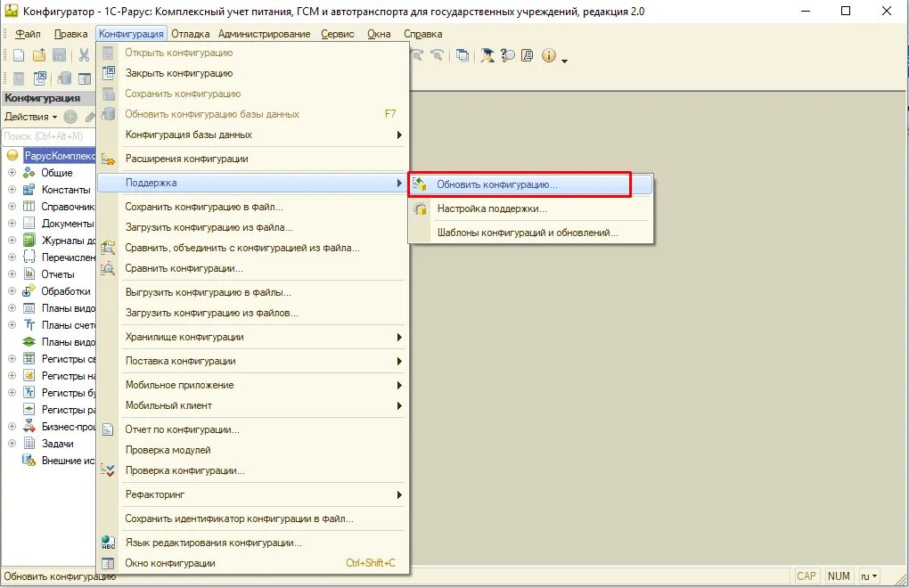Click the Update configuration icon in submenu
Viewport: 909px width, 588px height.
pyautogui.click(x=420, y=184)
